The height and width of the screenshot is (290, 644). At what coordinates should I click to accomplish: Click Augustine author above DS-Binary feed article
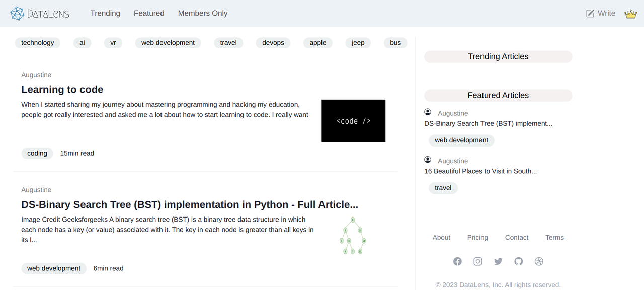click(36, 190)
